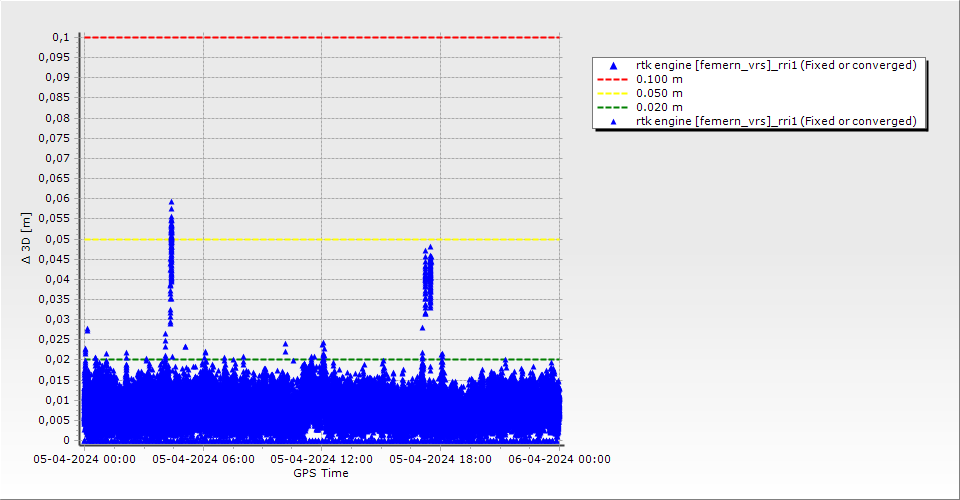Click the last rtk engine legend text
Viewport: 960px width, 500px height.
[x=776, y=121]
